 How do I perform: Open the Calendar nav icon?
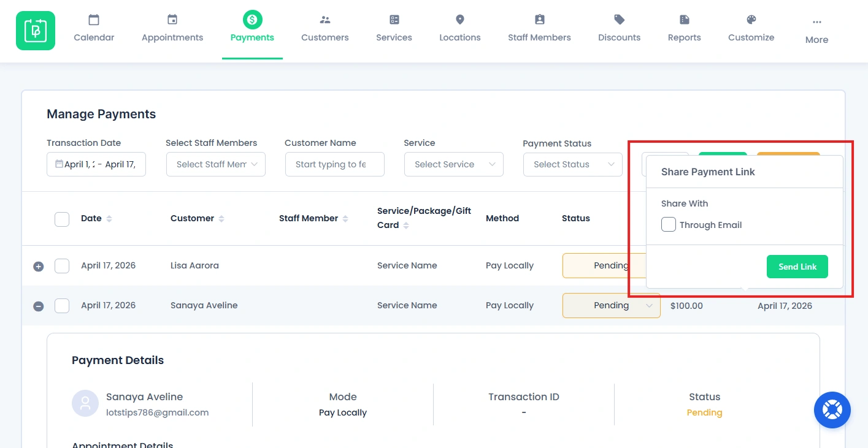click(x=94, y=20)
